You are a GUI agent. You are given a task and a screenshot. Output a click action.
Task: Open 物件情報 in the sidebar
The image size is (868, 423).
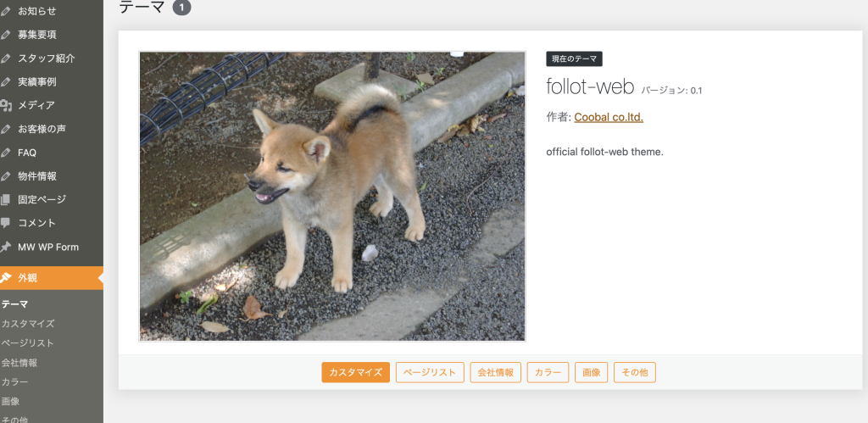36,176
